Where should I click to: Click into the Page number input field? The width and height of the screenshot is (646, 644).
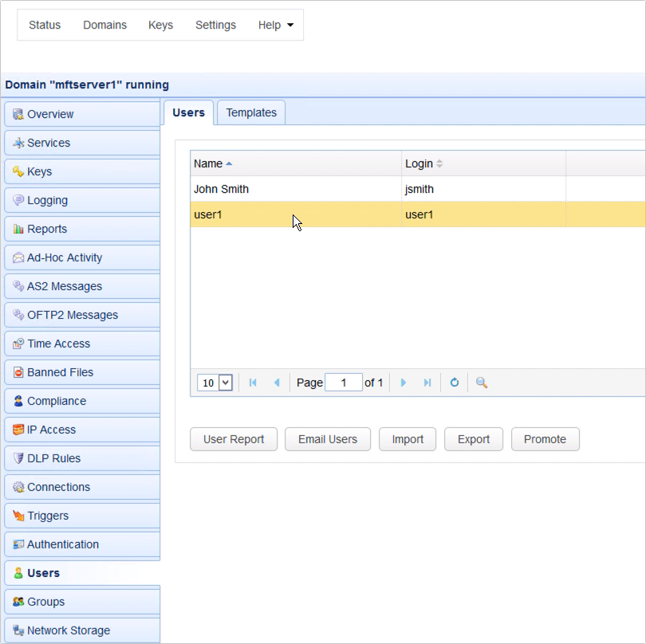click(x=344, y=383)
